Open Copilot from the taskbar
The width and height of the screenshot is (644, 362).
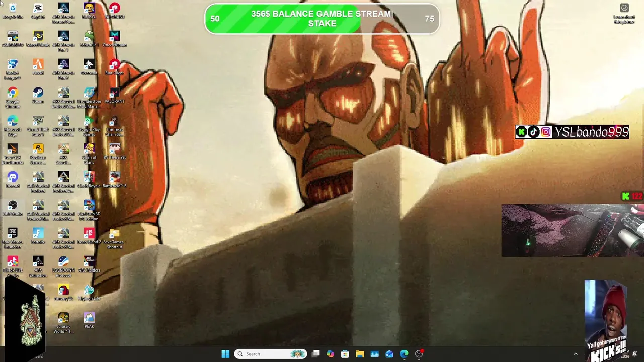(x=330, y=354)
